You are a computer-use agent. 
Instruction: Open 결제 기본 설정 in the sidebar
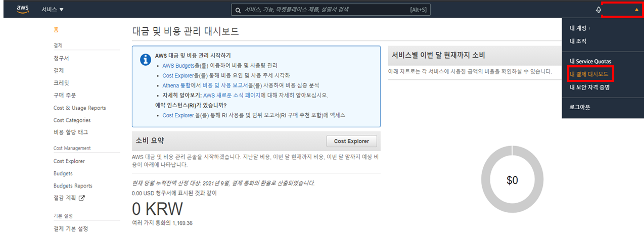[71, 228]
